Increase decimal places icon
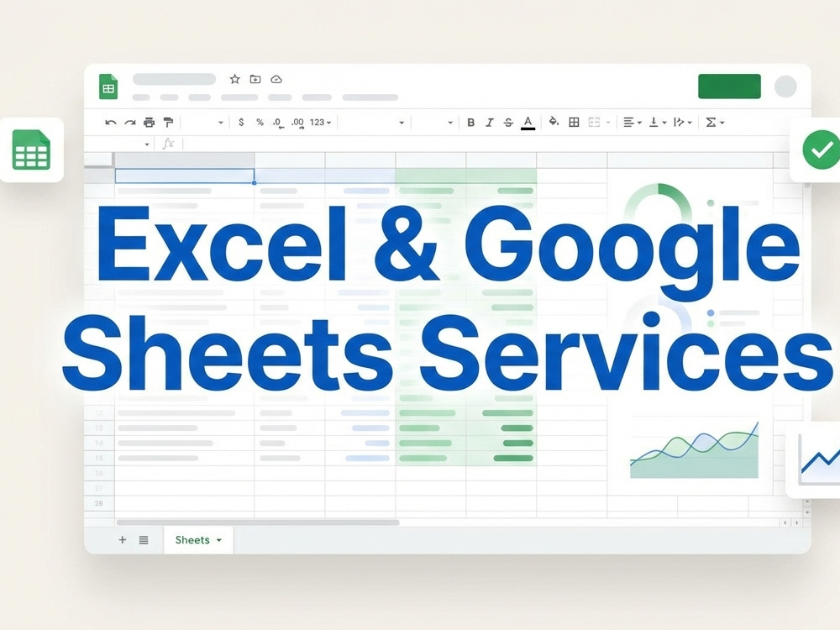840x630 pixels. [x=298, y=123]
